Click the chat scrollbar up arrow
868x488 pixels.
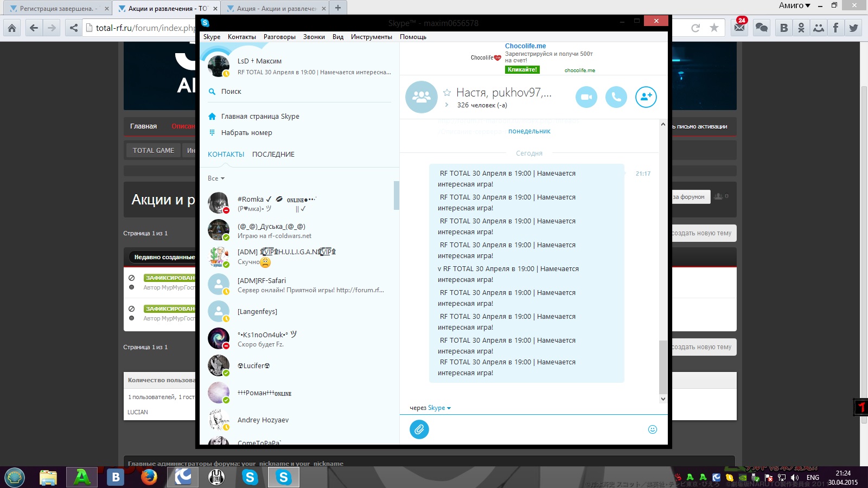663,124
